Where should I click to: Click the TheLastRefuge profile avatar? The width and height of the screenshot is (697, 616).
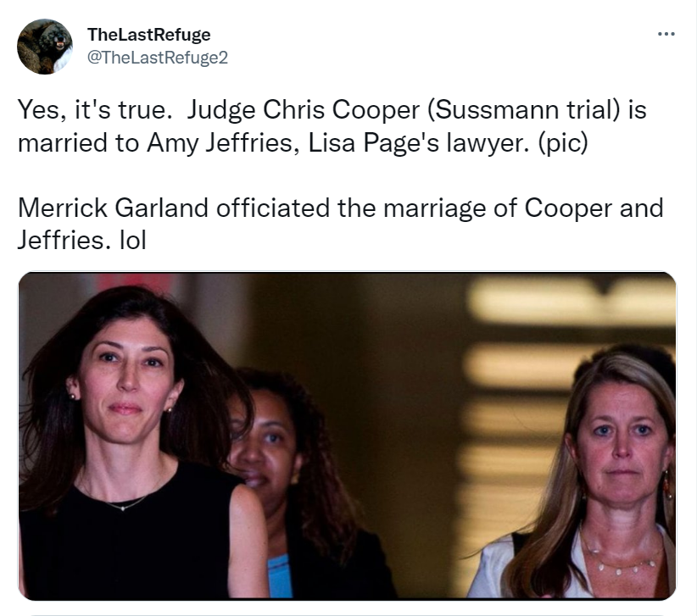tap(45, 47)
